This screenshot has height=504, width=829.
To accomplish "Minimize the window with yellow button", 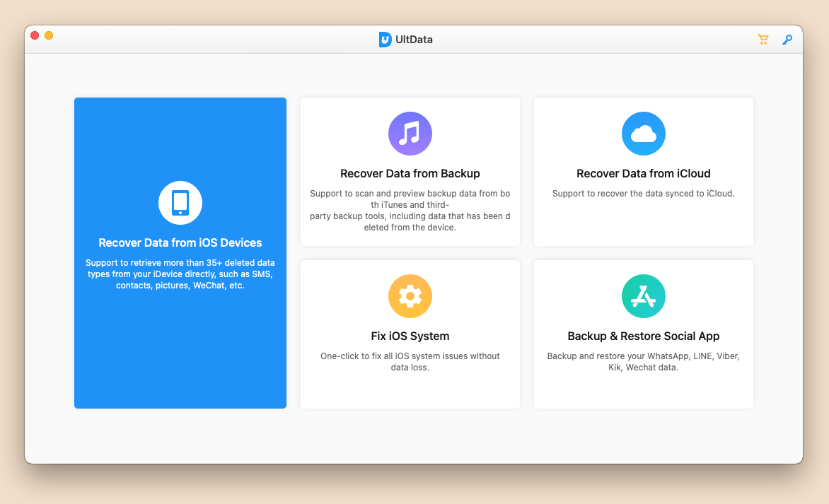I will pyautogui.click(x=49, y=35).
